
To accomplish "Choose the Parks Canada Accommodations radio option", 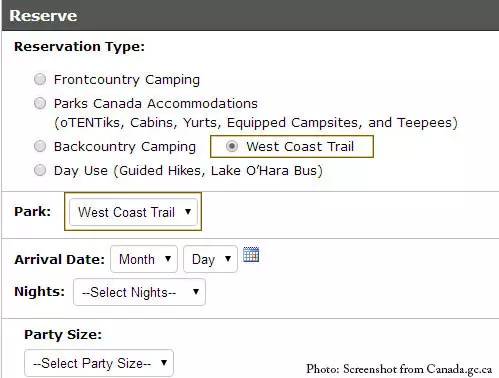I will click(x=40, y=103).
